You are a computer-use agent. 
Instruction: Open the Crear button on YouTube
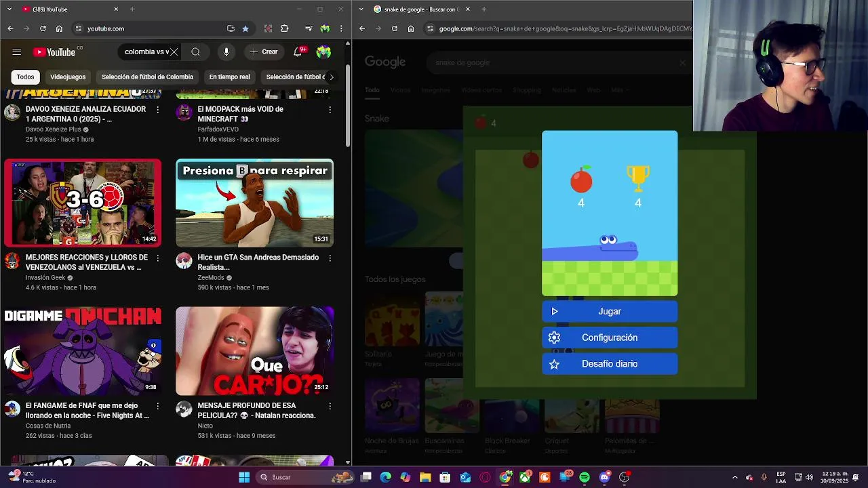point(264,52)
